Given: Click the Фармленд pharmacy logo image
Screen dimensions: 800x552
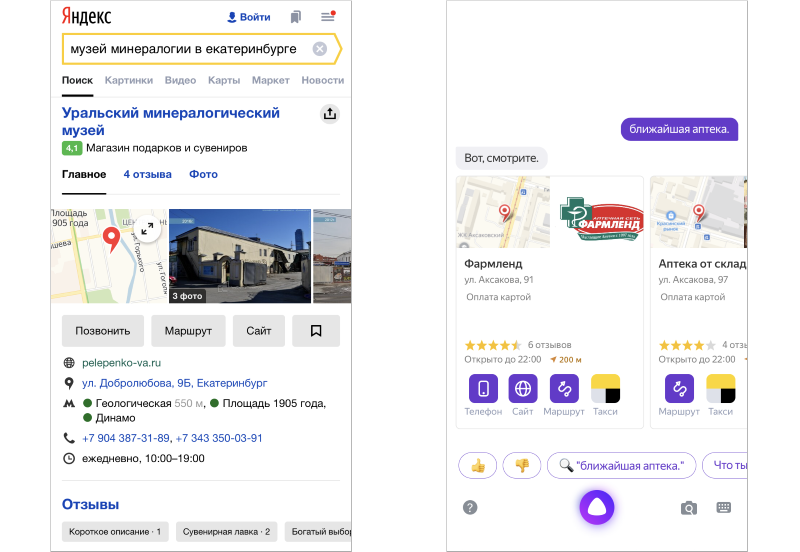Looking at the screenshot, I should coord(601,219).
